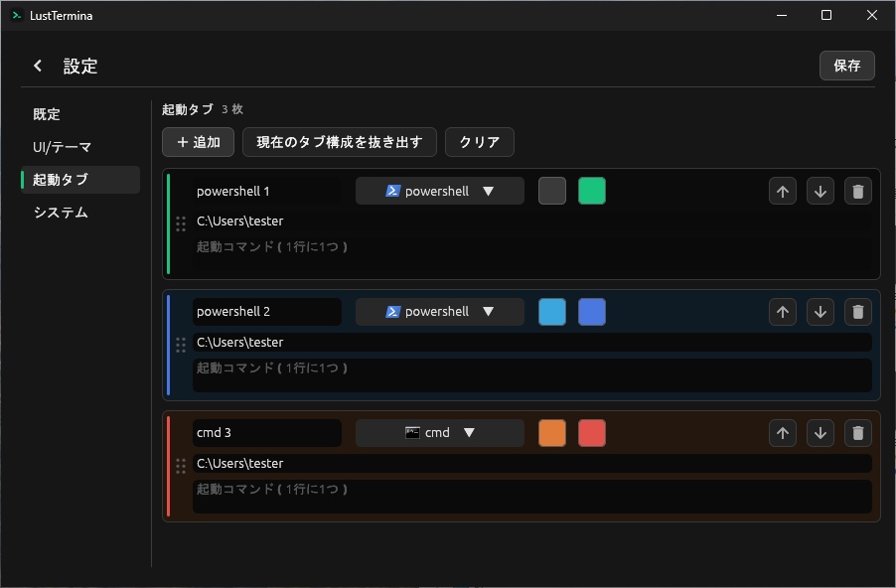The width and height of the screenshot is (896, 588).
Task: Move cmd 3 tab down
Action: coord(820,433)
